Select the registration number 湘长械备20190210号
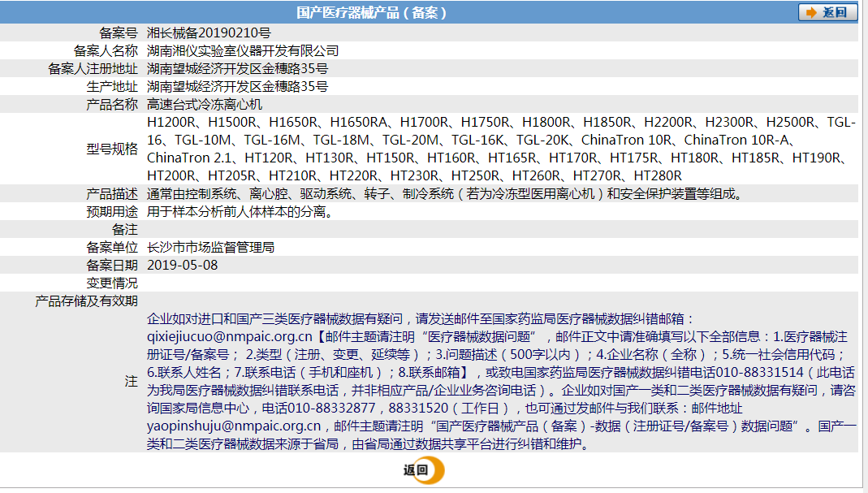This screenshot has height=493, width=868. (209, 34)
